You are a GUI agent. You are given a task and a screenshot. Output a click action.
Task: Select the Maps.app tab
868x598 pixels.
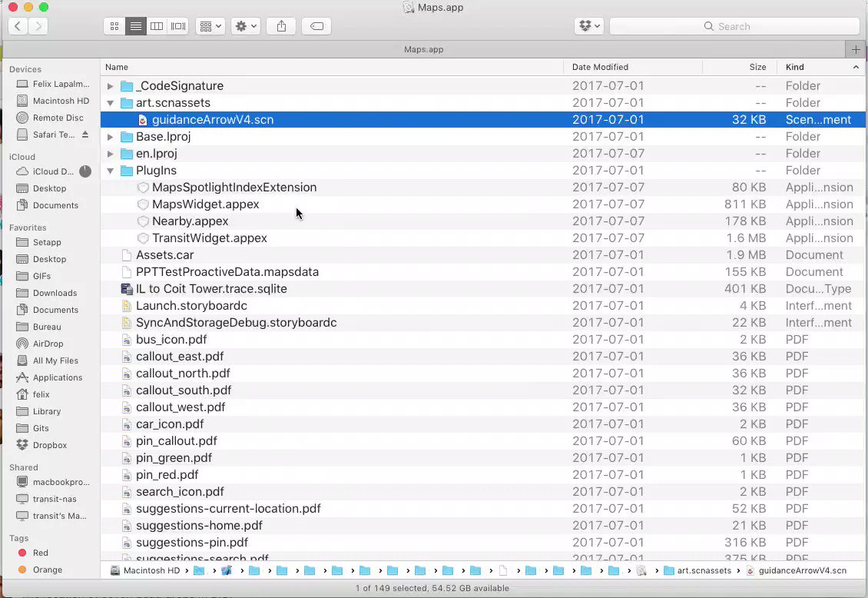pyautogui.click(x=423, y=49)
